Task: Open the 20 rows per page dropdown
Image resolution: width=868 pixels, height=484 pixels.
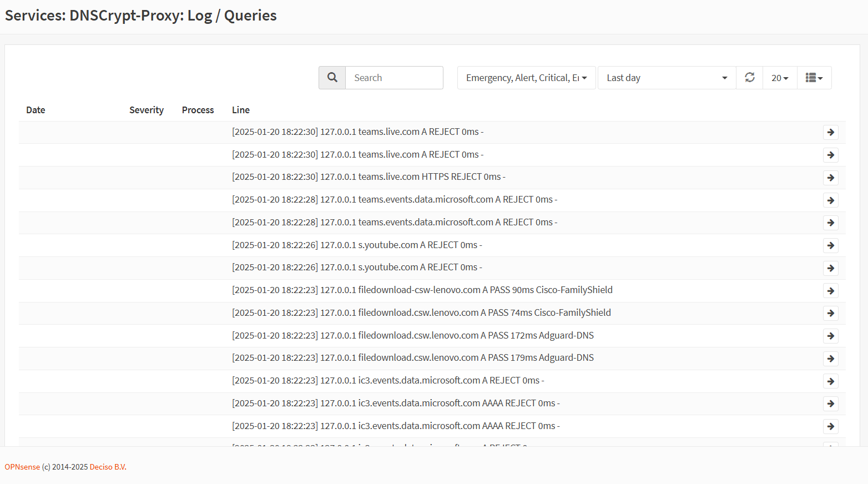Action: pos(780,78)
